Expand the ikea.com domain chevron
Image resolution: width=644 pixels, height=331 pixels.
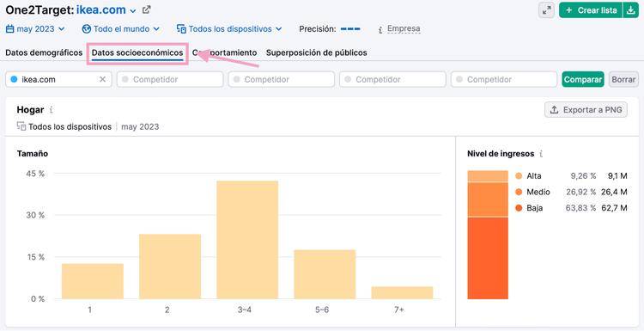click(x=132, y=11)
